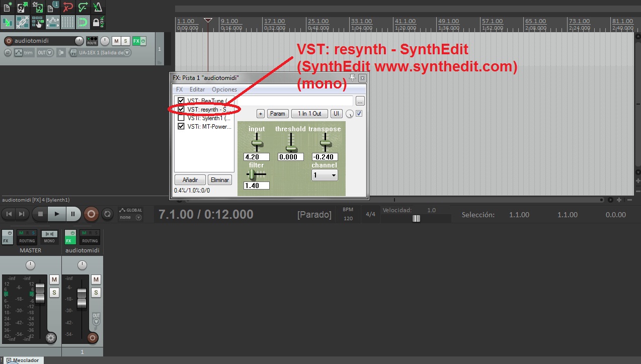641x364 pixels.
Task: Toggle repeat loop button in transport
Action: pyautogui.click(x=107, y=214)
